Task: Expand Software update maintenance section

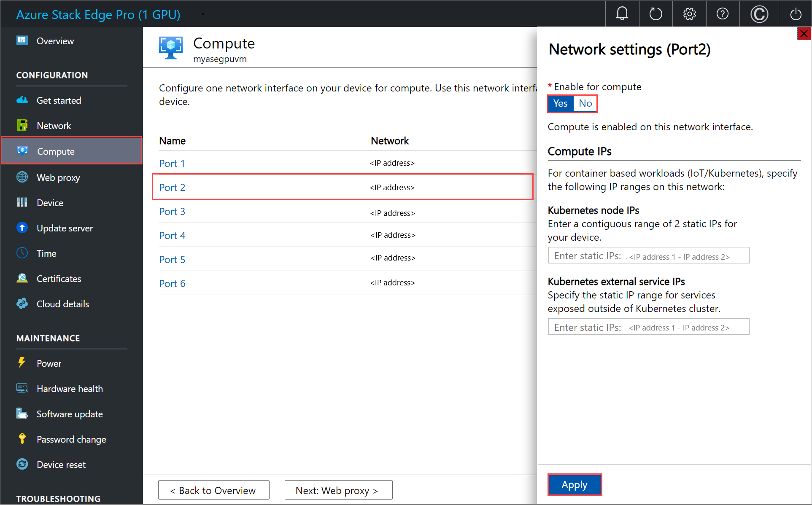Action: pos(70,414)
